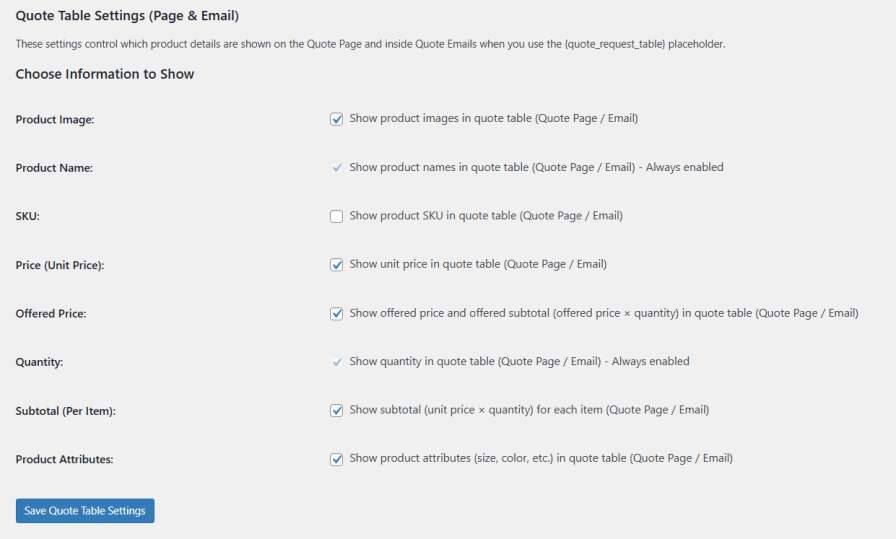Click the "Show product SKU in quote table" text
The width and height of the screenshot is (896, 539).
click(x=485, y=216)
